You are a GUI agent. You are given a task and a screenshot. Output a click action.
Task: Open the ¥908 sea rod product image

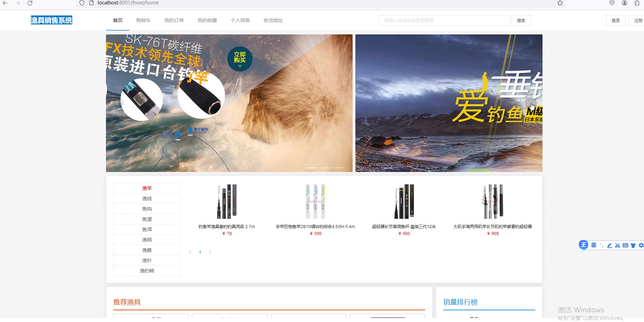493,202
